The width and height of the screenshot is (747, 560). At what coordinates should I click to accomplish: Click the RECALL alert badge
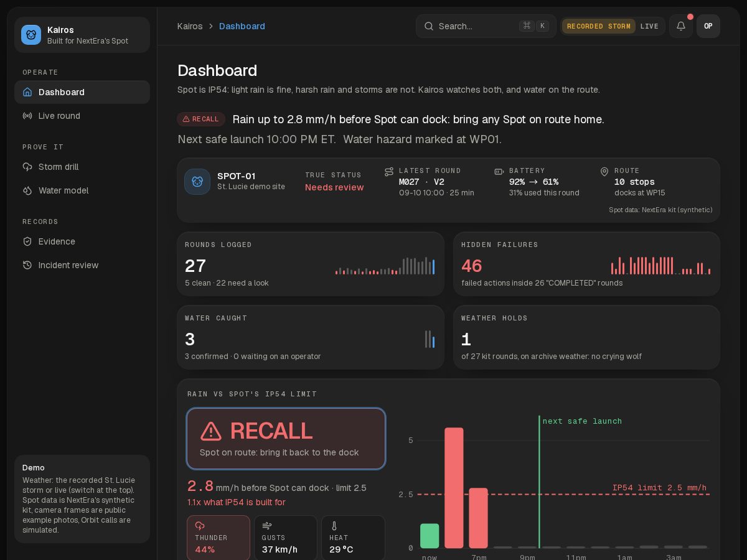click(201, 119)
